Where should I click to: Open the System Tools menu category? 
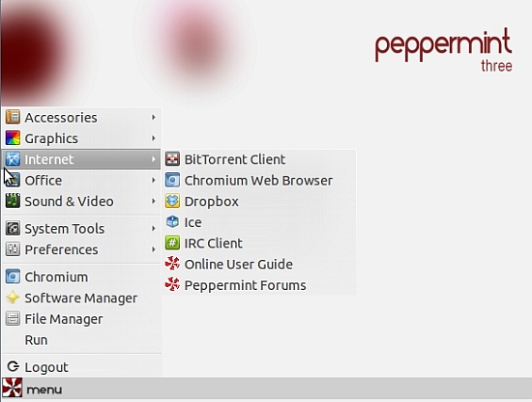point(81,228)
